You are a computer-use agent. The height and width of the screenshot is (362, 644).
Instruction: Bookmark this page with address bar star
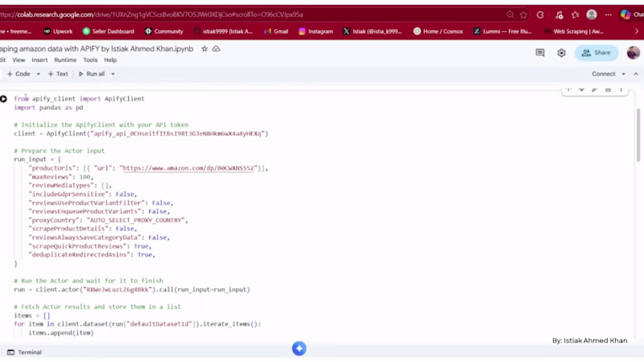[524, 14]
